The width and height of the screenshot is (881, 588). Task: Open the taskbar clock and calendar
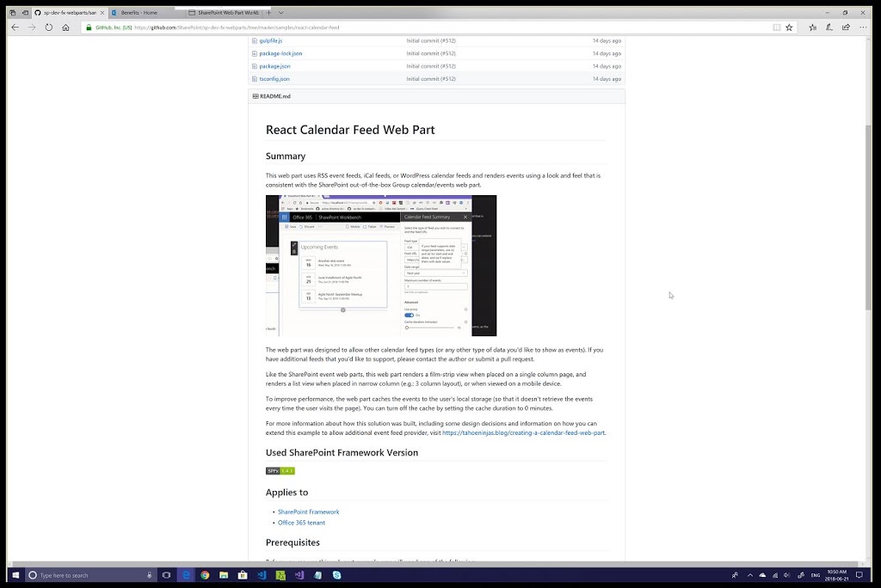click(836, 575)
